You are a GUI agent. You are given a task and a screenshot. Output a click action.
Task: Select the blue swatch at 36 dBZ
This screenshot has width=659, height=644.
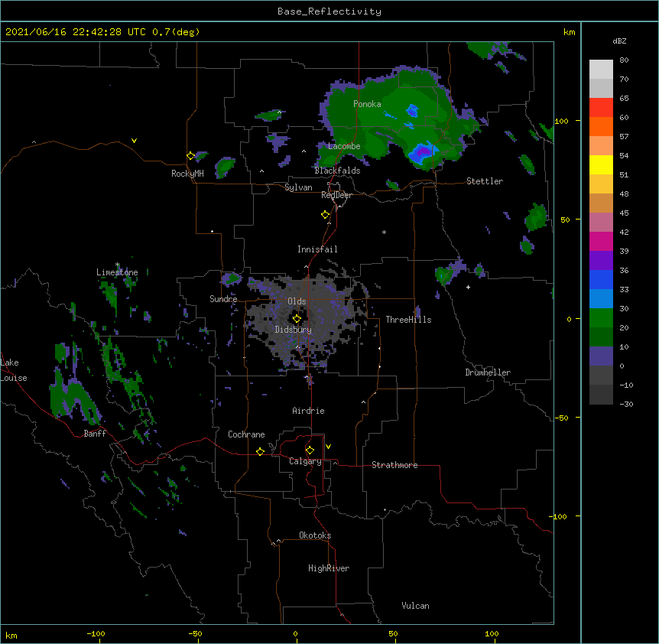[601, 279]
